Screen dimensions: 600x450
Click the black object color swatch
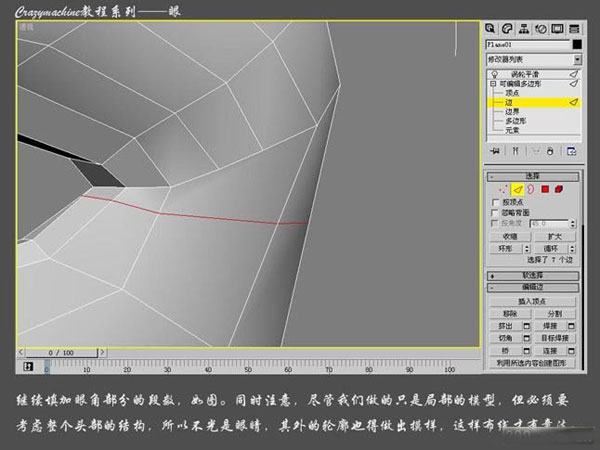577,44
